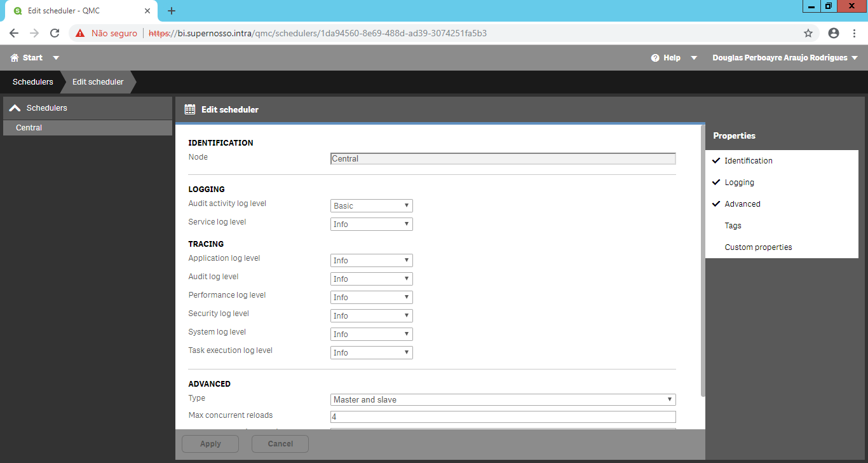Click the Start menu label

pos(32,58)
